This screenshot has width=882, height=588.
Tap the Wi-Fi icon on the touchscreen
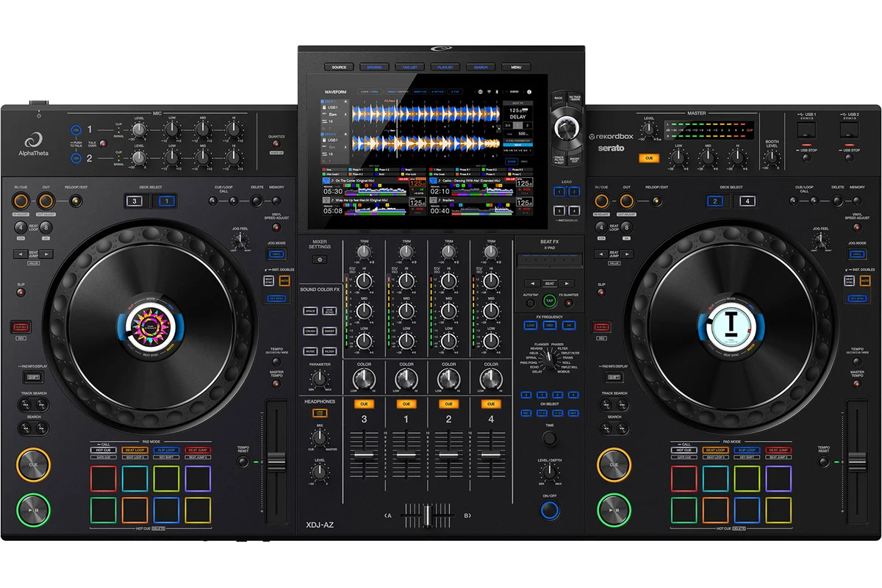(489, 92)
